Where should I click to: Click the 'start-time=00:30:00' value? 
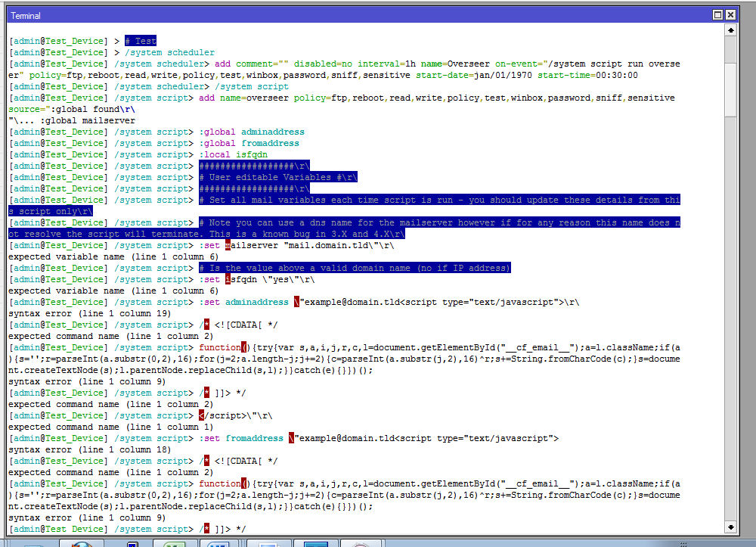tap(587, 75)
